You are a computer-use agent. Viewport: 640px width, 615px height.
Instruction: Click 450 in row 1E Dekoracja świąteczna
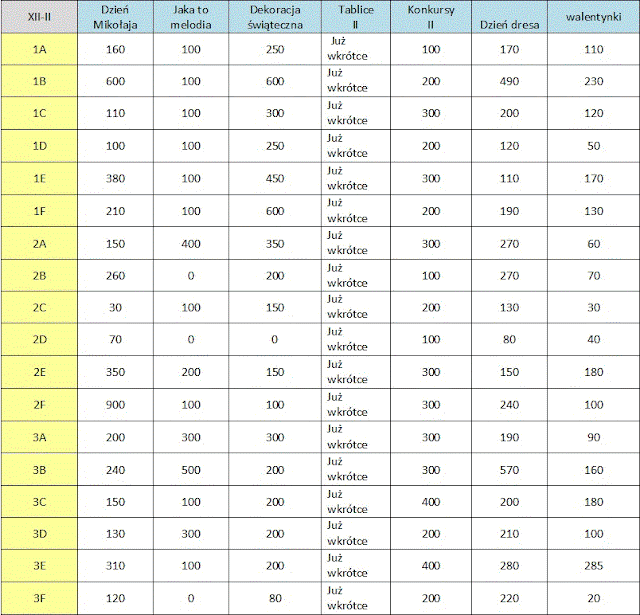[275, 178]
